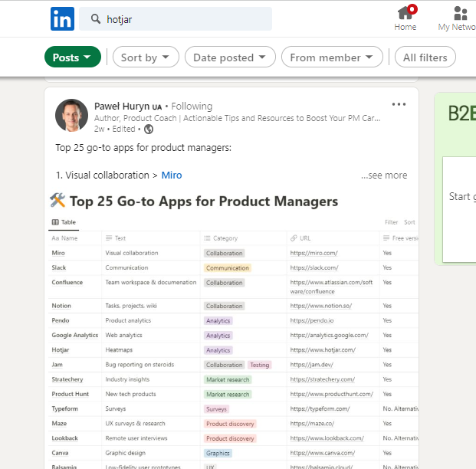Click the Top 25 Go-to Apps image title
This screenshot has height=469, width=476.
[204, 201]
